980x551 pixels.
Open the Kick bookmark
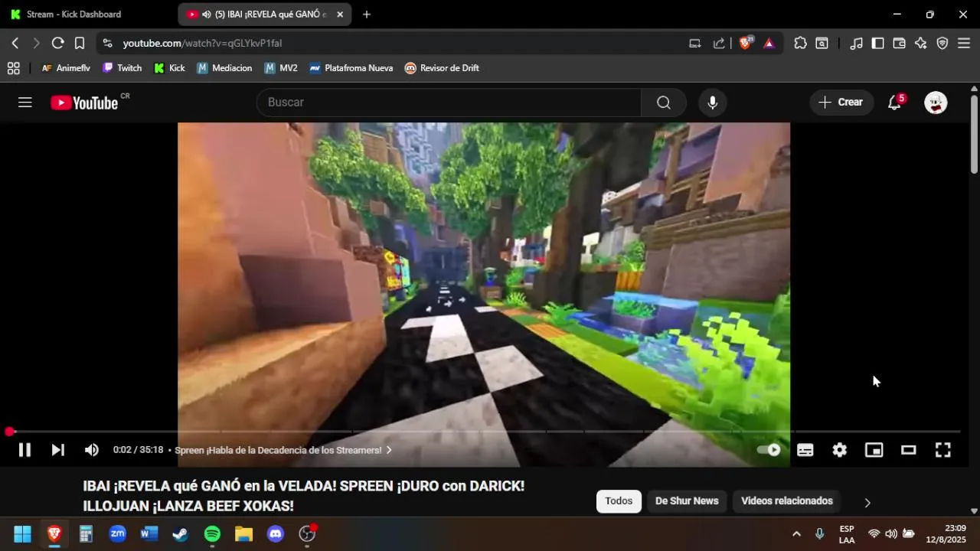click(169, 68)
